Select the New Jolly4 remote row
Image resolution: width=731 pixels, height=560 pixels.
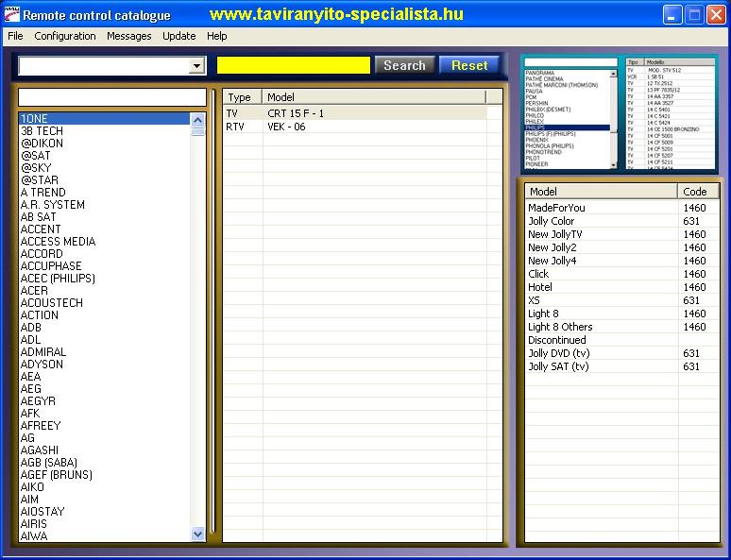[x=621, y=261]
